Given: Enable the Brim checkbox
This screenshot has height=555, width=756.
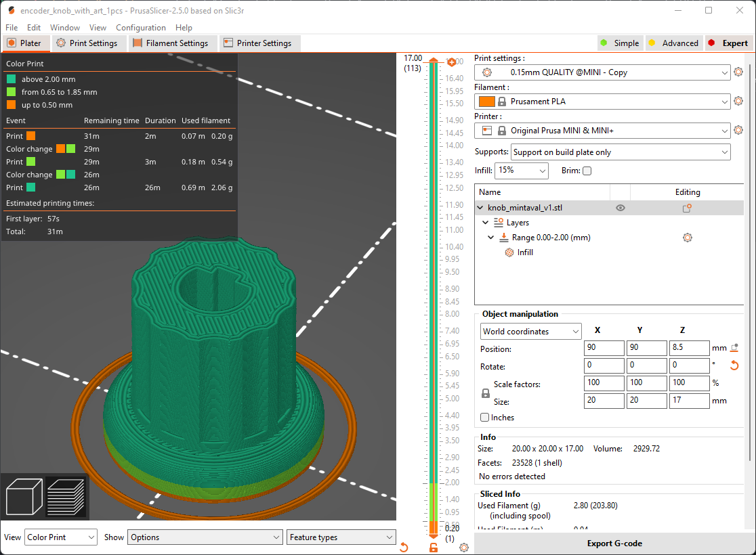Looking at the screenshot, I should pos(587,171).
